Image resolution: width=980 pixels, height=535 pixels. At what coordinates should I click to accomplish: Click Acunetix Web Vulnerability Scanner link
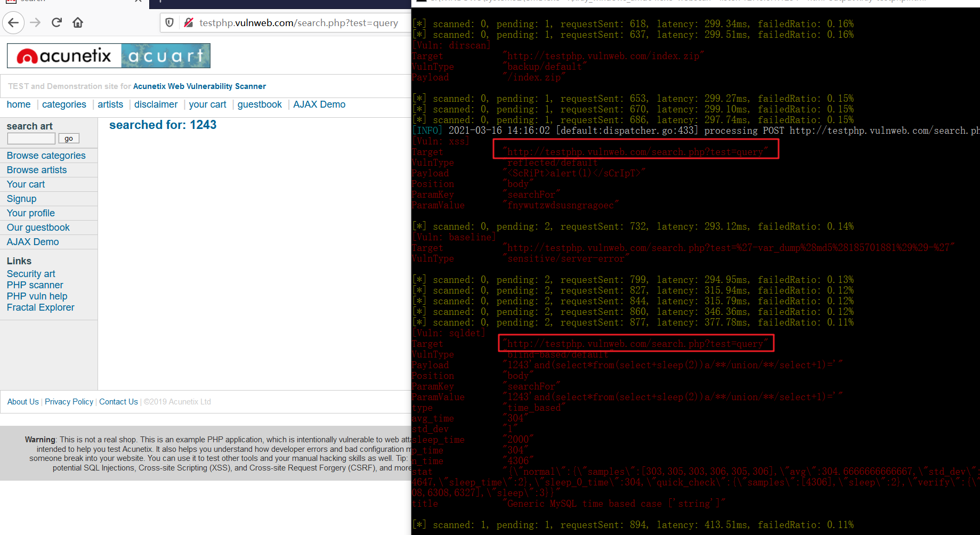point(199,86)
